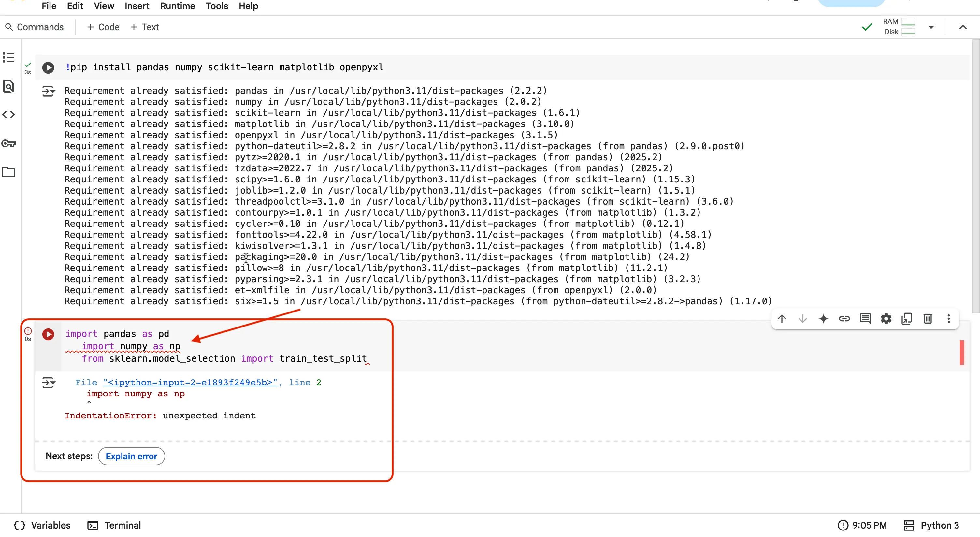
Task: Move cell down arrow
Action: pos(803,319)
